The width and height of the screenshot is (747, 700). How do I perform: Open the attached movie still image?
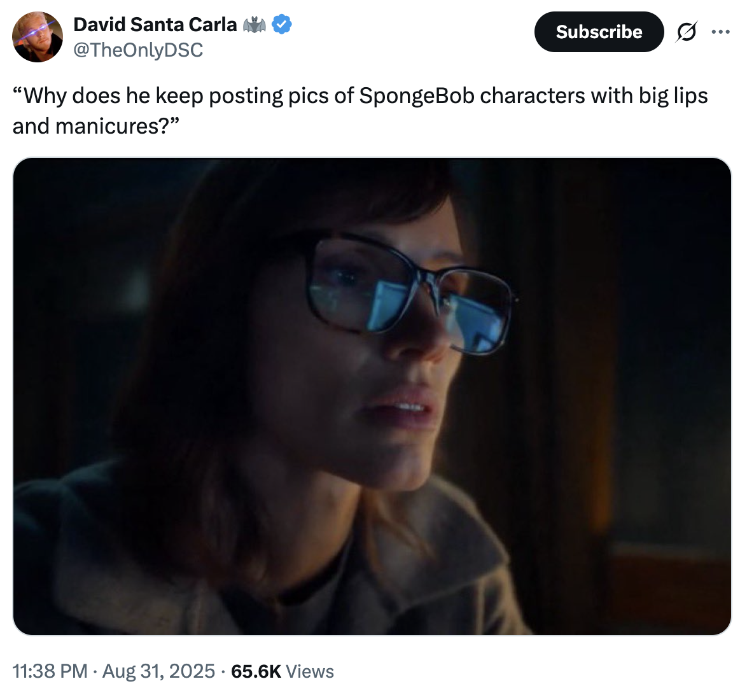pos(372,396)
